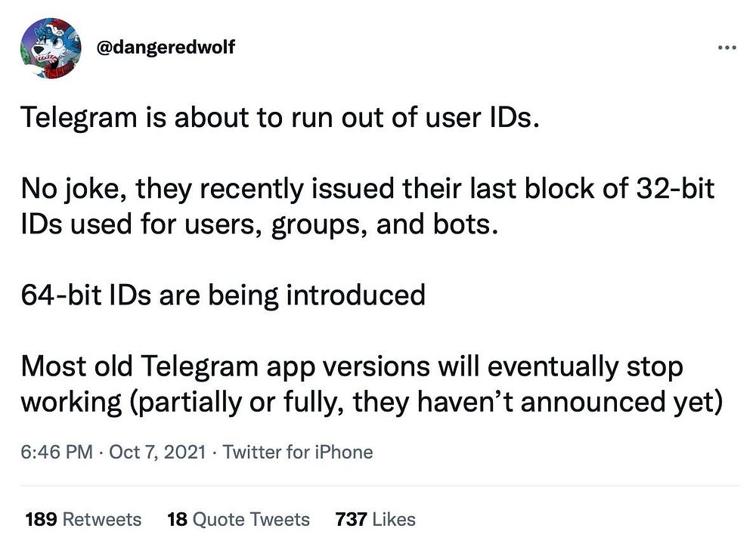
Task: Open the three-dot more options menu
Action: pos(727,48)
